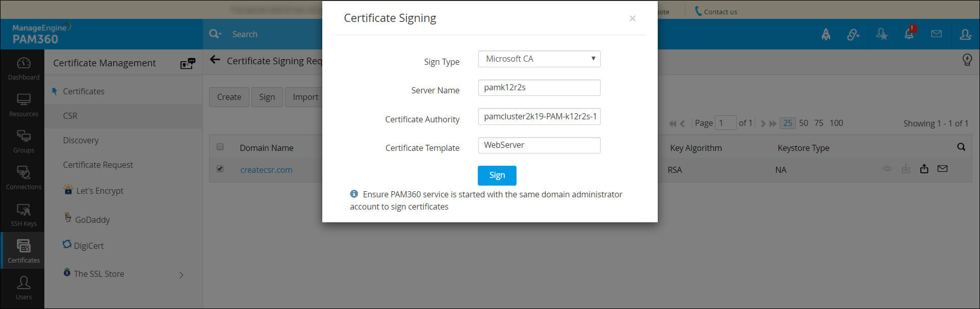Open the createcsr.com domain link
The width and height of the screenshot is (980, 309).
point(266,170)
